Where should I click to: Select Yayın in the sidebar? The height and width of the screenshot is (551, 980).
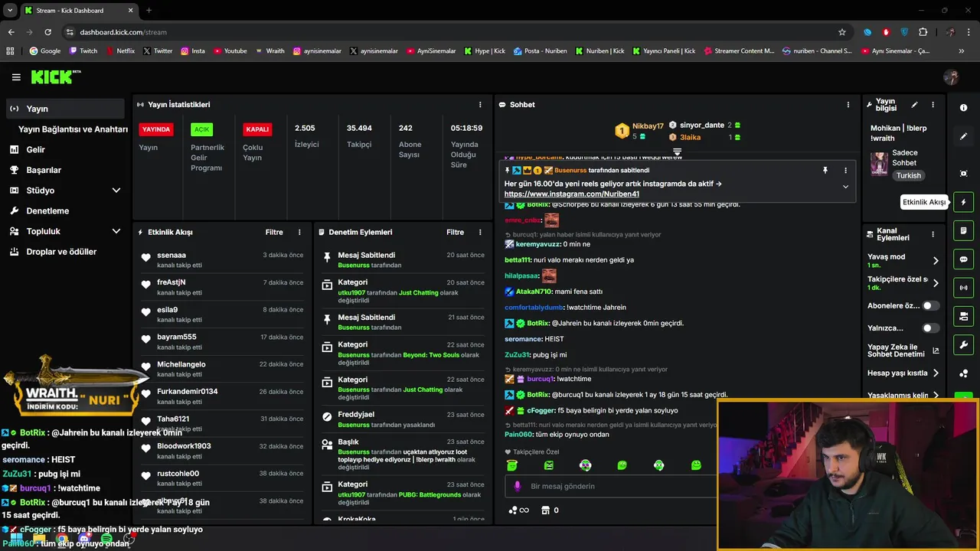[x=65, y=109]
